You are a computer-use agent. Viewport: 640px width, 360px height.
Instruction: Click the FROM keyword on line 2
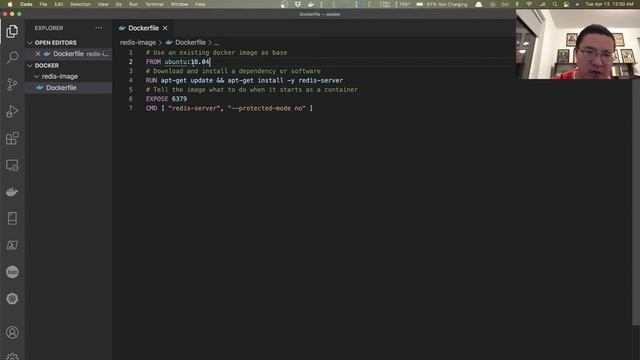pyautogui.click(x=153, y=62)
